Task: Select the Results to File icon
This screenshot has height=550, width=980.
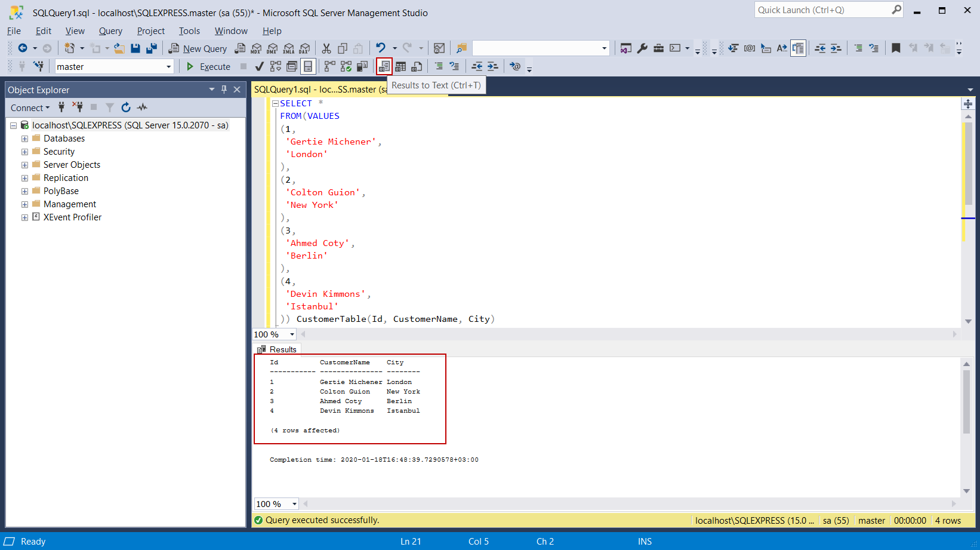Action: (416, 66)
